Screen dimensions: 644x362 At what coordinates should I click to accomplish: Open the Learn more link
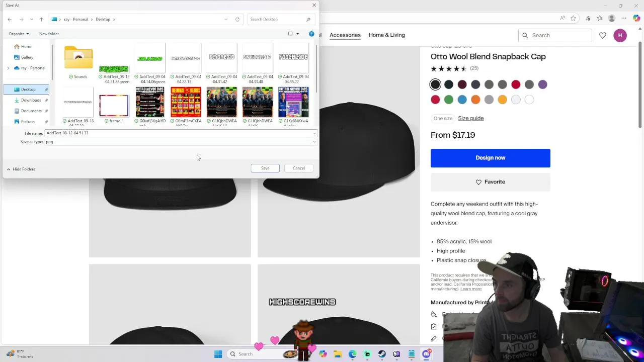point(471,289)
